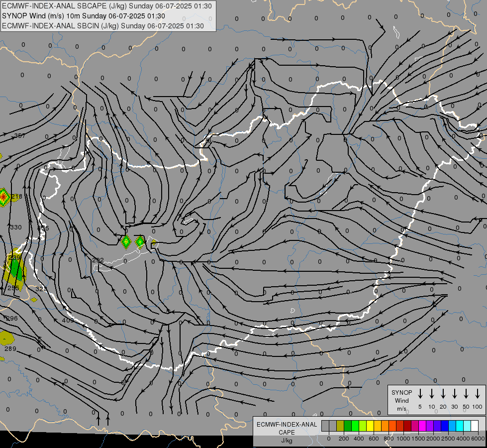Screen dimensions: 487x448
Task: Click the map value 357
Action: [x=20, y=135]
